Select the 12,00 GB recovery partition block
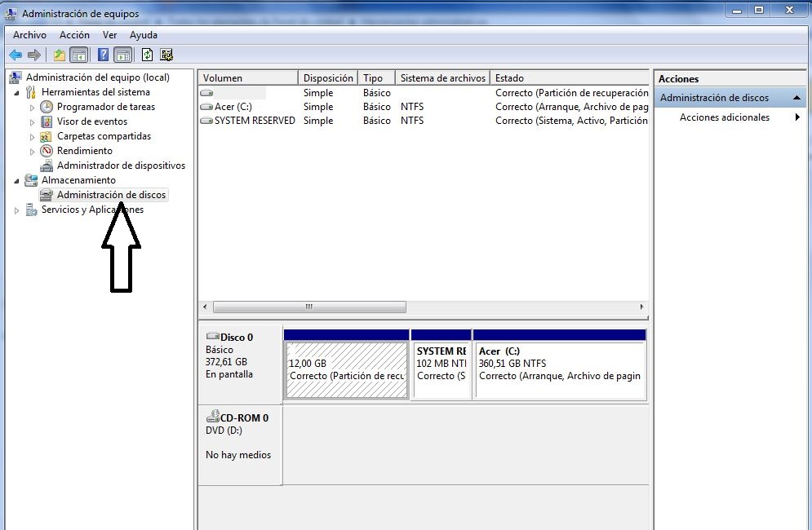The image size is (812, 530). pyautogui.click(x=347, y=365)
